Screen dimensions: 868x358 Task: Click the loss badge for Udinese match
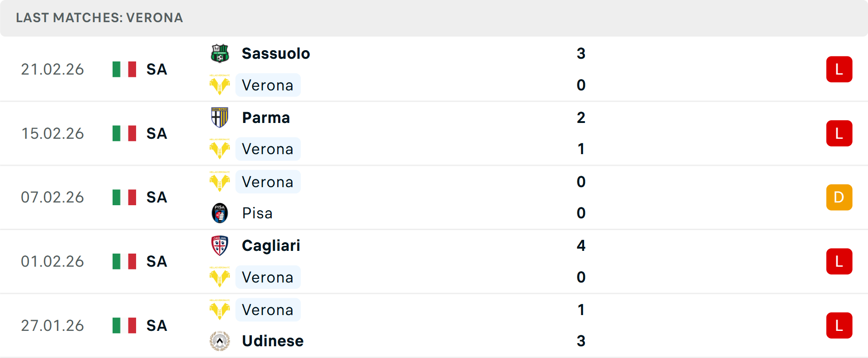pos(839,325)
